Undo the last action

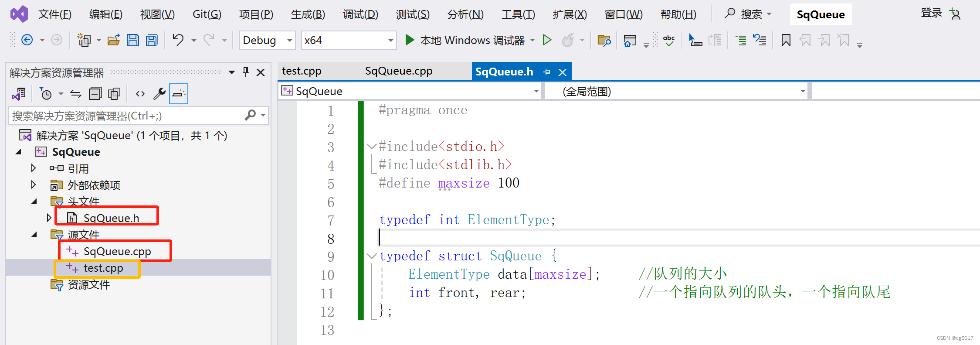(178, 40)
